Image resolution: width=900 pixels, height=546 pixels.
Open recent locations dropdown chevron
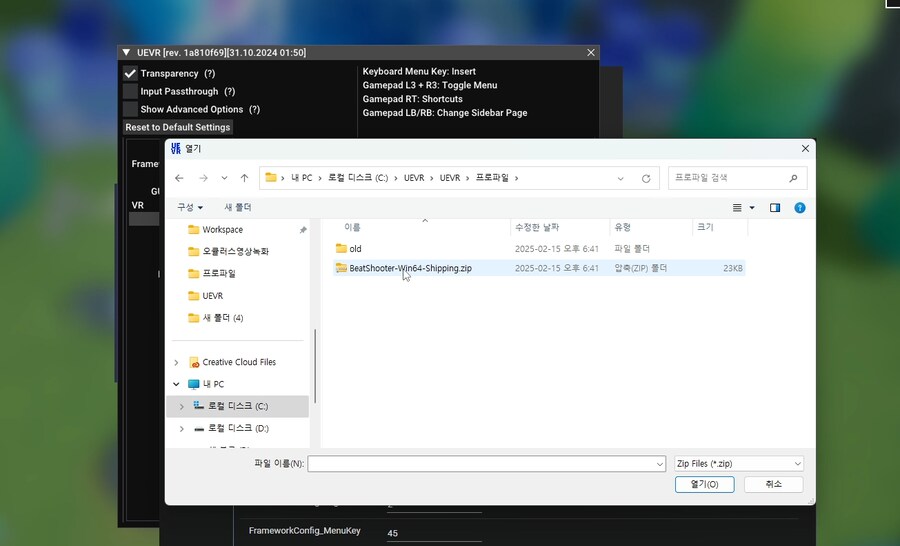pyautogui.click(x=224, y=179)
